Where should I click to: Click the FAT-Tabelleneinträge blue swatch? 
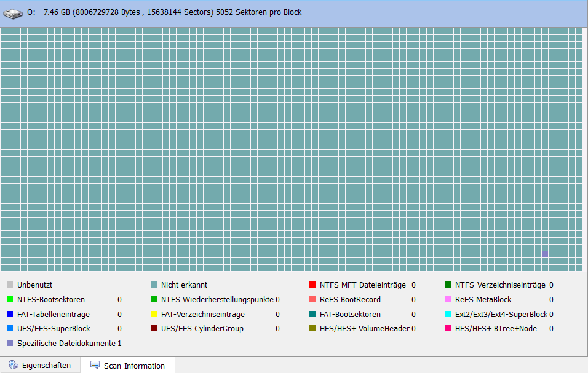pyautogui.click(x=10, y=314)
